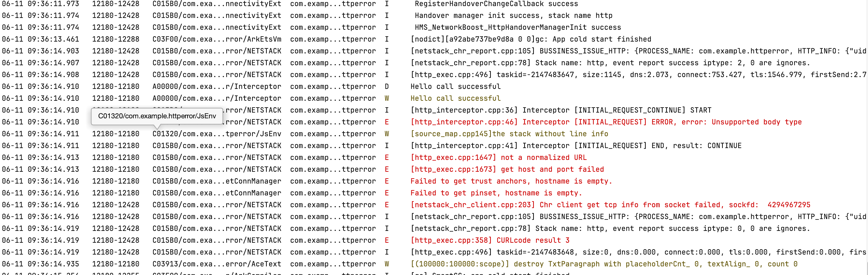Select the 'not a normalized URL' error message
Image resolution: width=868 pixels, height=275 pixels.
coord(498,157)
